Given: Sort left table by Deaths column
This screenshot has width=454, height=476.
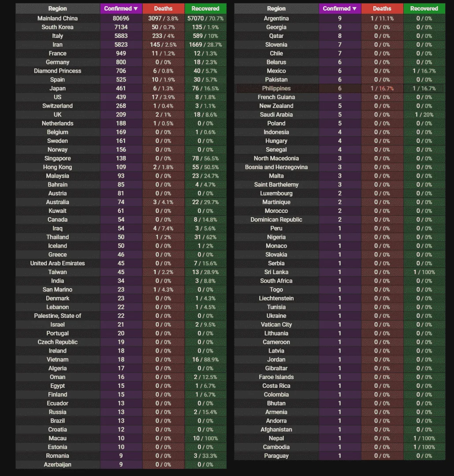Looking at the screenshot, I should click(164, 8).
